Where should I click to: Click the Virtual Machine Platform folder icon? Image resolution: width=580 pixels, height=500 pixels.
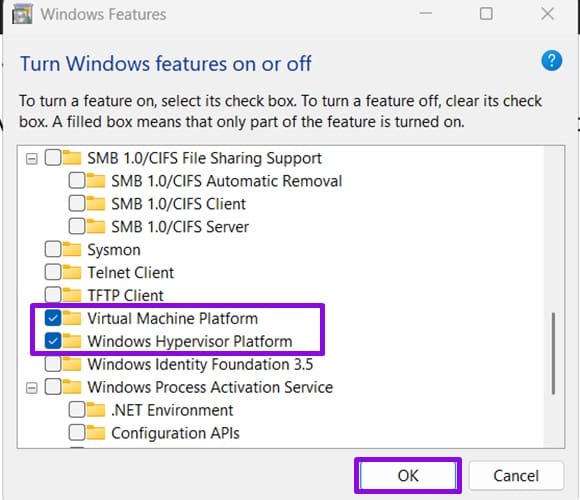pyautogui.click(x=72, y=318)
